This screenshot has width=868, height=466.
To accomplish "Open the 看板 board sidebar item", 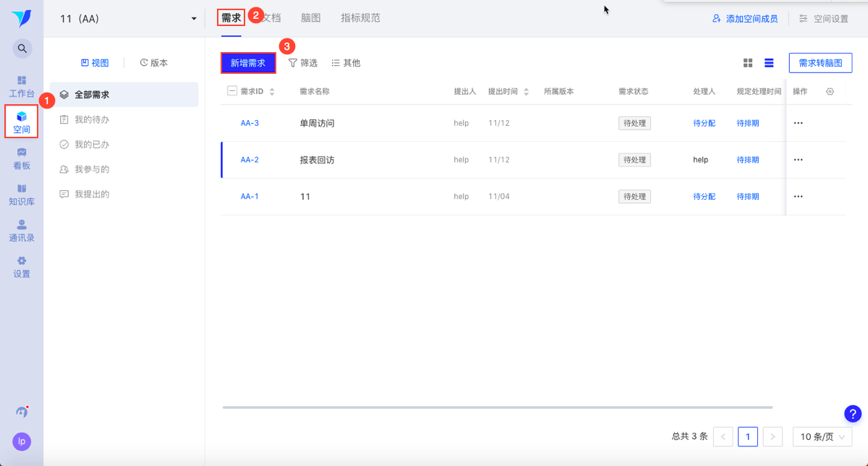I will (22, 158).
